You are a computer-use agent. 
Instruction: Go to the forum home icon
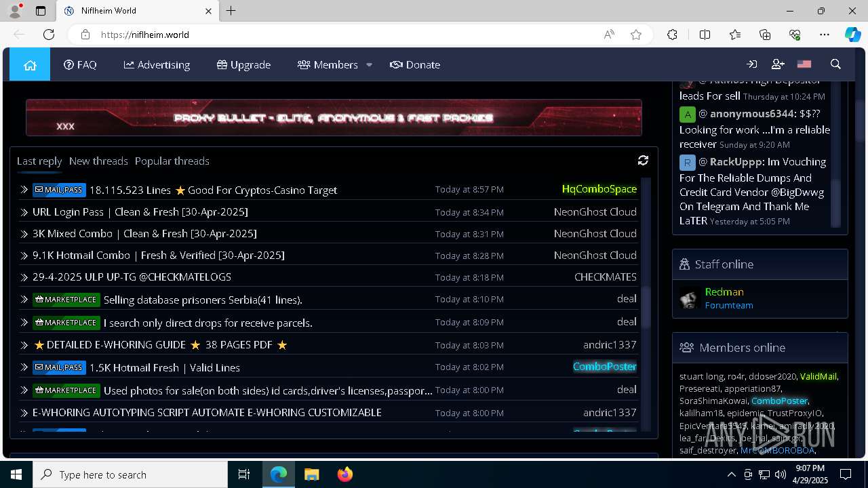(x=30, y=64)
